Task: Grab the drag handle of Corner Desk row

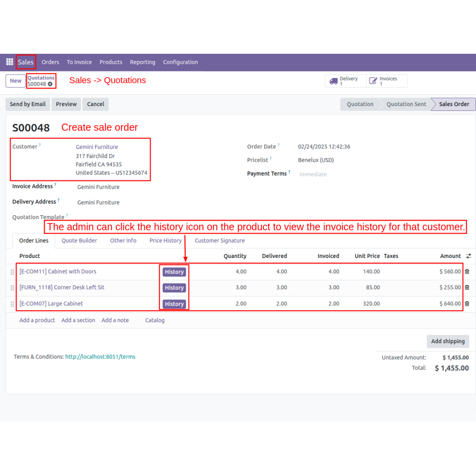Action: (x=12, y=288)
